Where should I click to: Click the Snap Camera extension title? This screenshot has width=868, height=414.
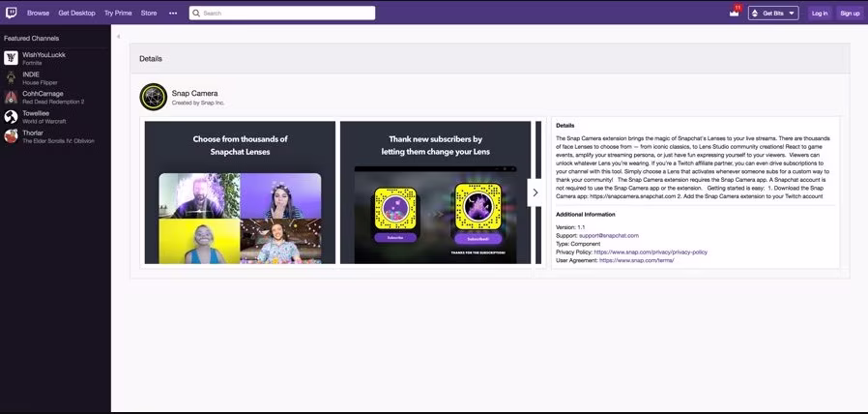194,93
